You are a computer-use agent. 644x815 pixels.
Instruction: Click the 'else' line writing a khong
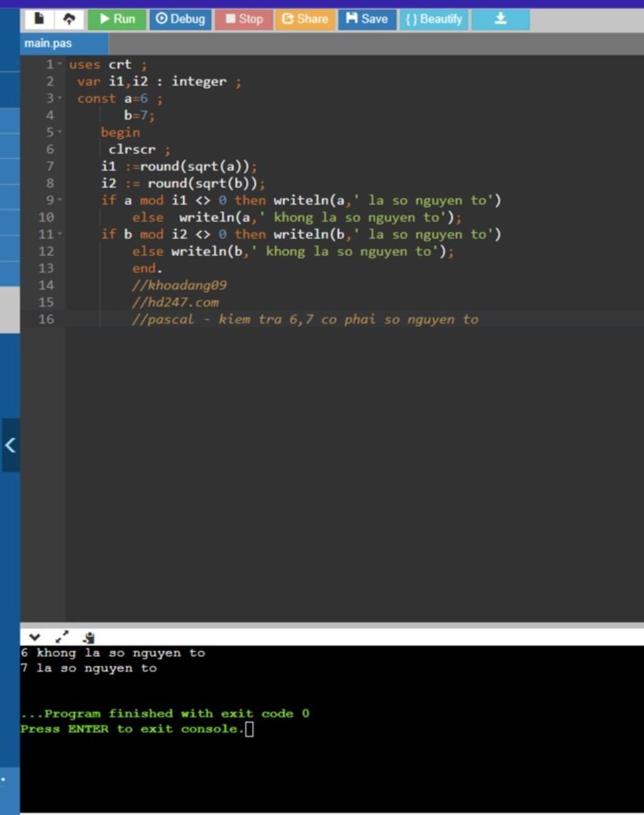297,218
